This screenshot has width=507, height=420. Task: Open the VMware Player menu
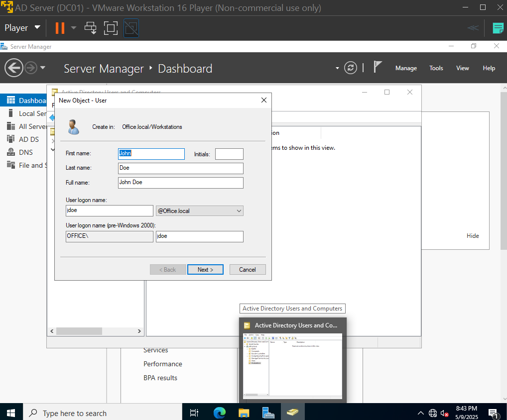tap(22, 28)
